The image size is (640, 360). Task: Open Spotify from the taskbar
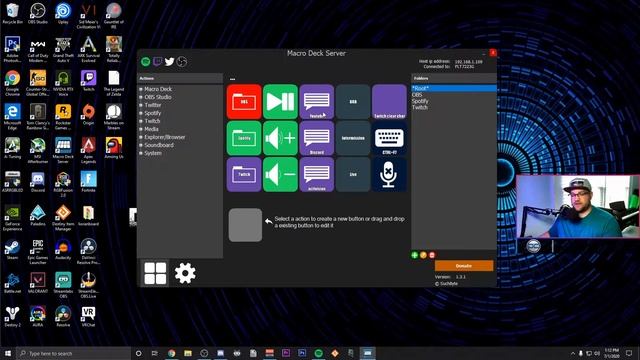318,353
